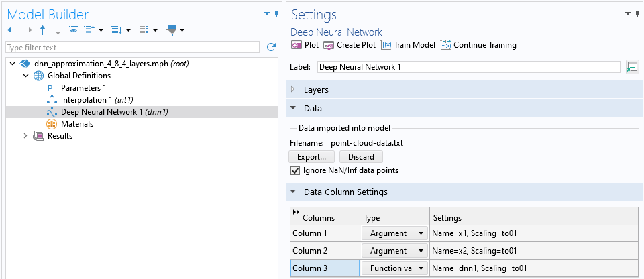Click the back arrow in Model Builder

pos(11,30)
